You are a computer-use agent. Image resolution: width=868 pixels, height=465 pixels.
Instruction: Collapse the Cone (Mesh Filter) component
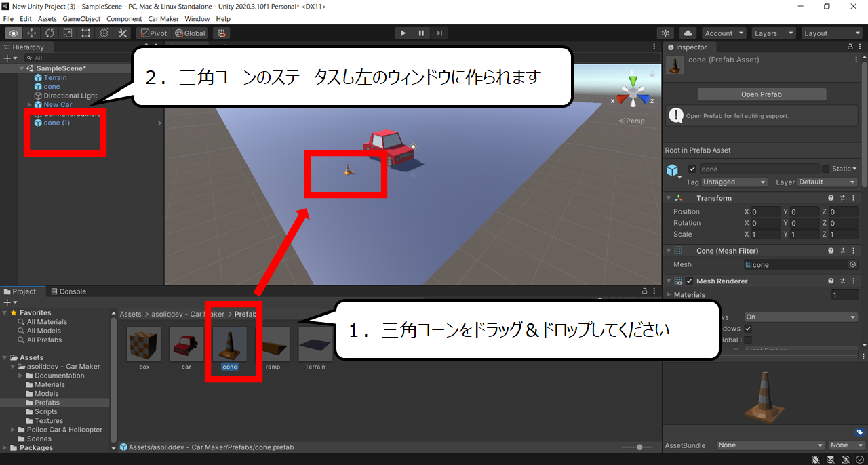tap(669, 251)
